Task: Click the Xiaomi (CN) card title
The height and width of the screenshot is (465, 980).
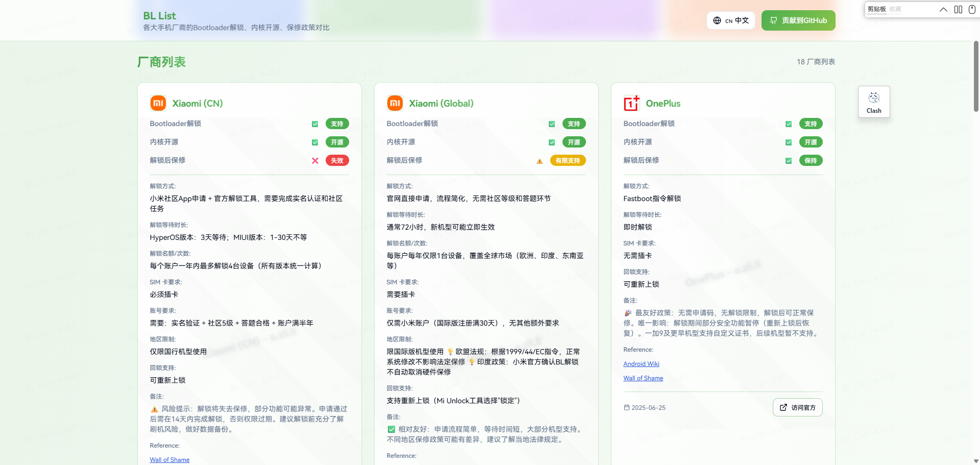Action: [198, 103]
